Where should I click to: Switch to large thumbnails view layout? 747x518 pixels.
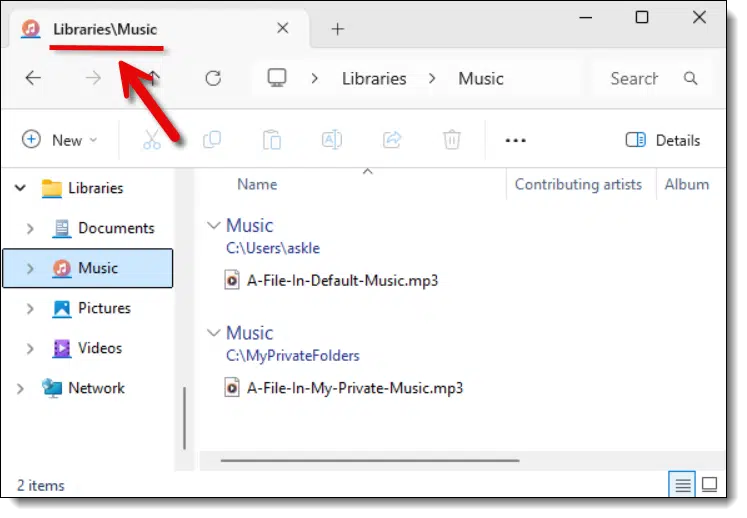pos(709,486)
